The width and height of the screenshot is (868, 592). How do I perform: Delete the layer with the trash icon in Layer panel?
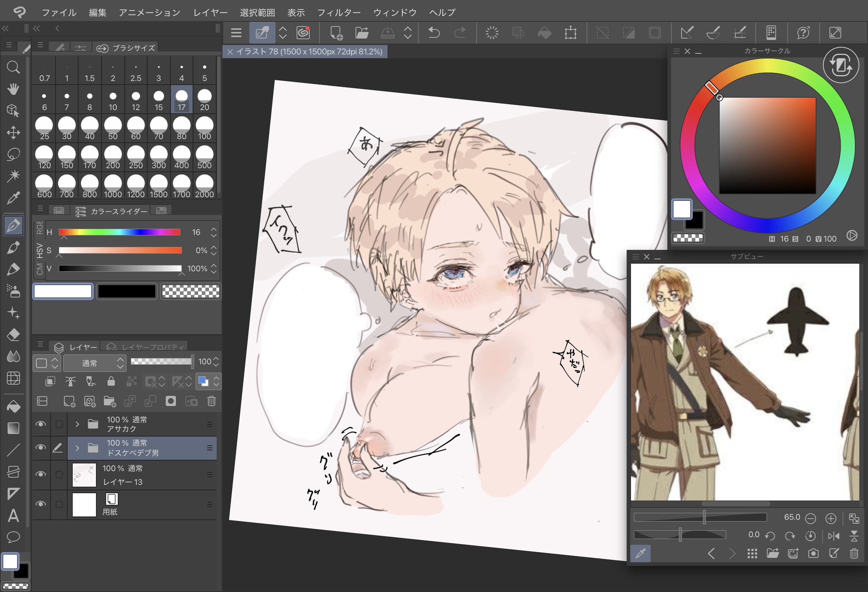click(212, 401)
